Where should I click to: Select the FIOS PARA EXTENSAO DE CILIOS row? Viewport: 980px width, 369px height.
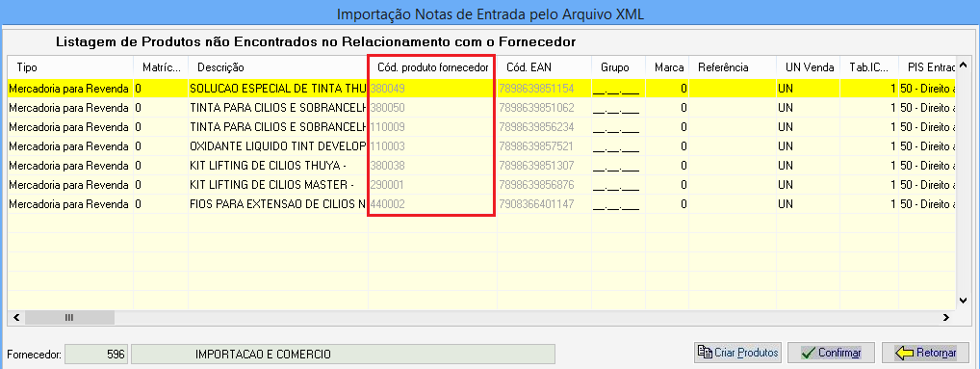(x=482, y=204)
